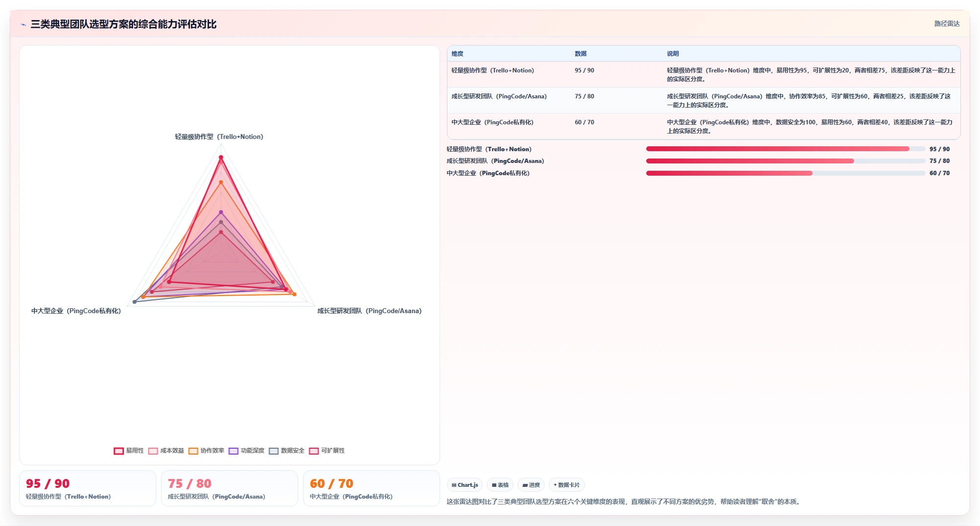Click the 75 / 80 value beside progress bar
Image resolution: width=980 pixels, height=526 pixels.
click(x=939, y=161)
